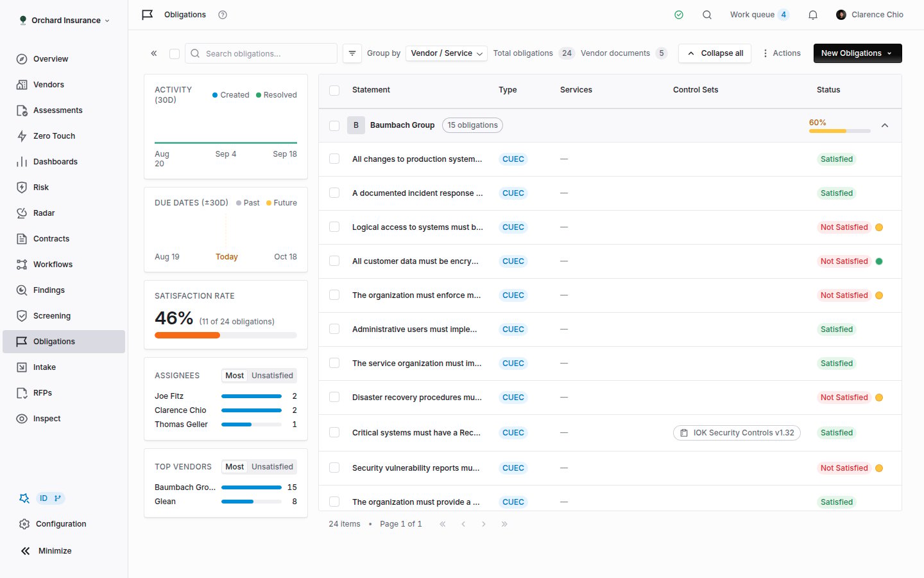This screenshot has height=578, width=924.
Task: Go to Assessments in the sidebar
Action: 64,110
